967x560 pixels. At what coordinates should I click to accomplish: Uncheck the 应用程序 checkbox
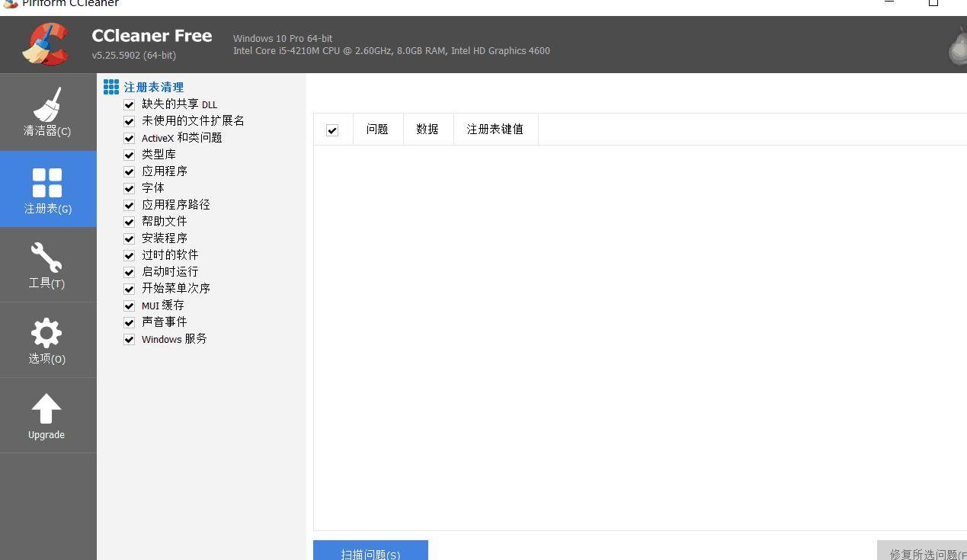(130, 171)
